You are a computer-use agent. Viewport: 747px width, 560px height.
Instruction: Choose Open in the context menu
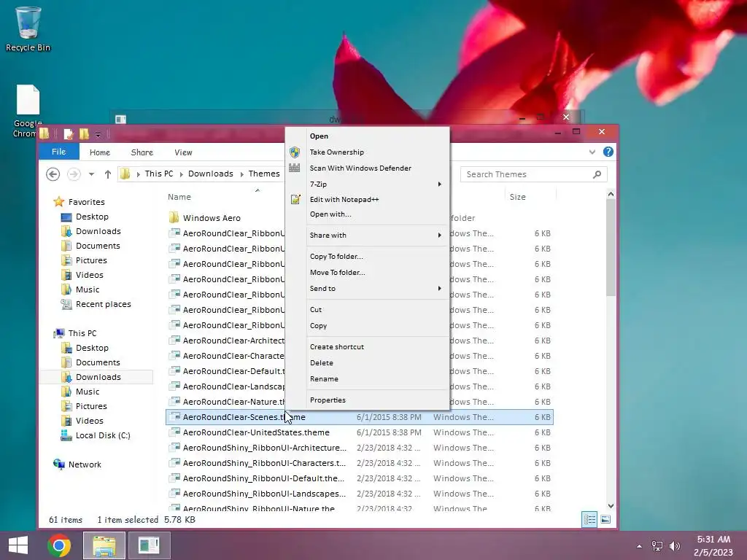coord(319,136)
